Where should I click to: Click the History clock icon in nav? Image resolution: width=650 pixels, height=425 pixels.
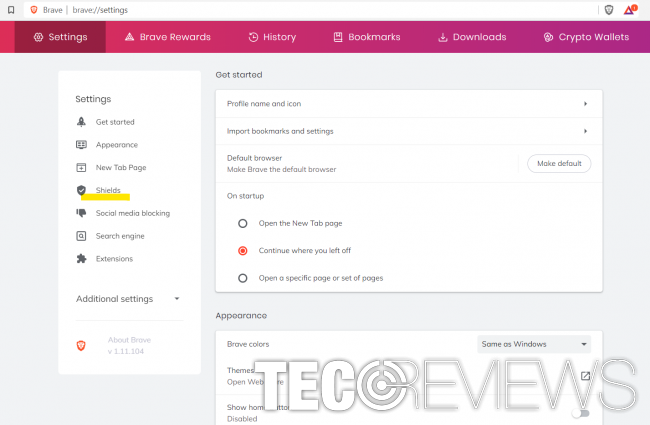pyautogui.click(x=253, y=37)
